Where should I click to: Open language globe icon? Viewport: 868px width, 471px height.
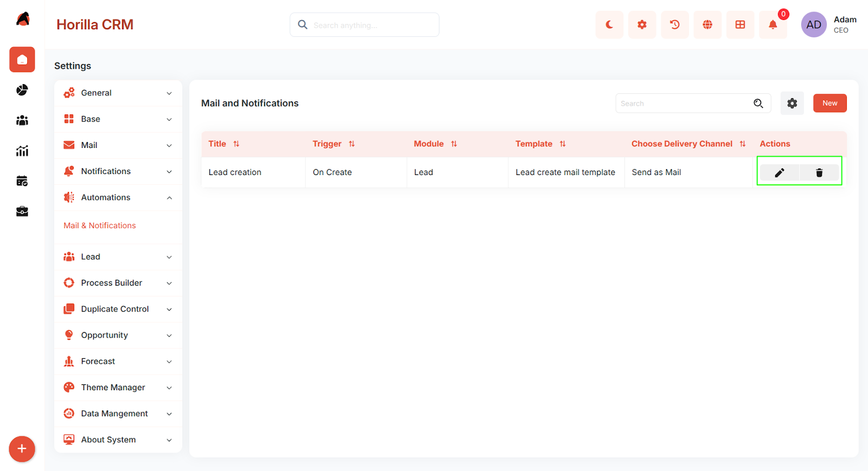coord(707,24)
